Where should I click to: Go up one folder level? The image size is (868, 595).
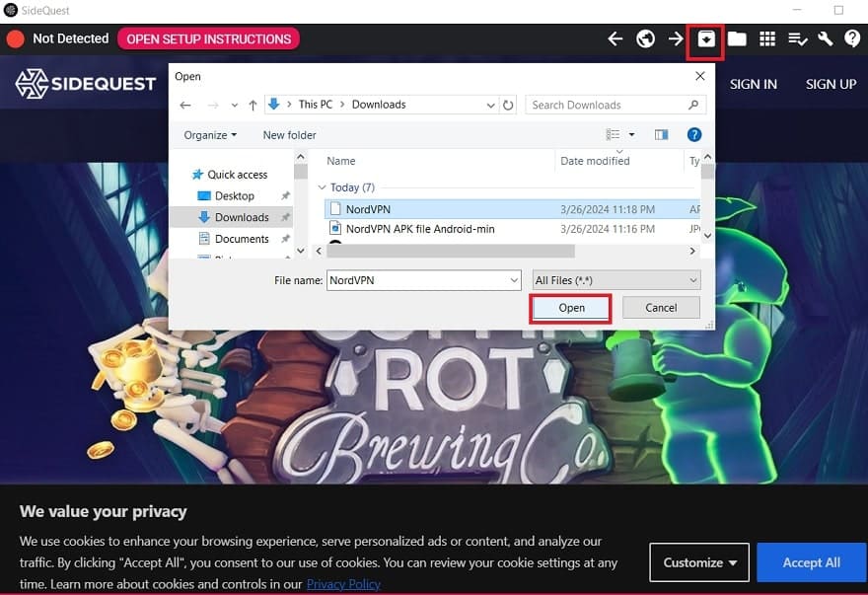tap(253, 105)
